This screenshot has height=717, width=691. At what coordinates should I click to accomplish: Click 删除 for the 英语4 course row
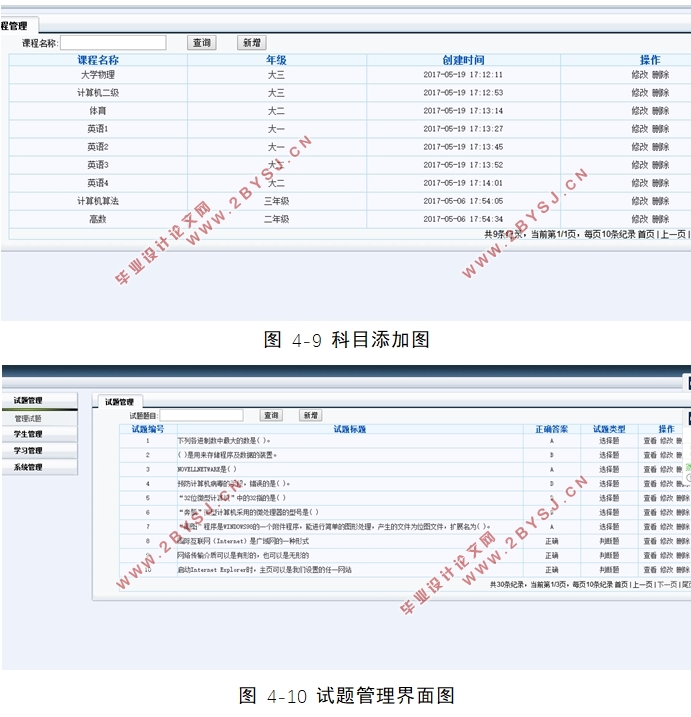point(660,183)
